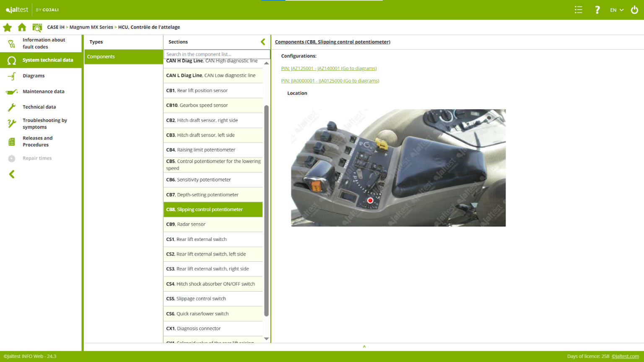This screenshot has height=362, width=644.
Task: Click the power off icon
Action: 634,10
